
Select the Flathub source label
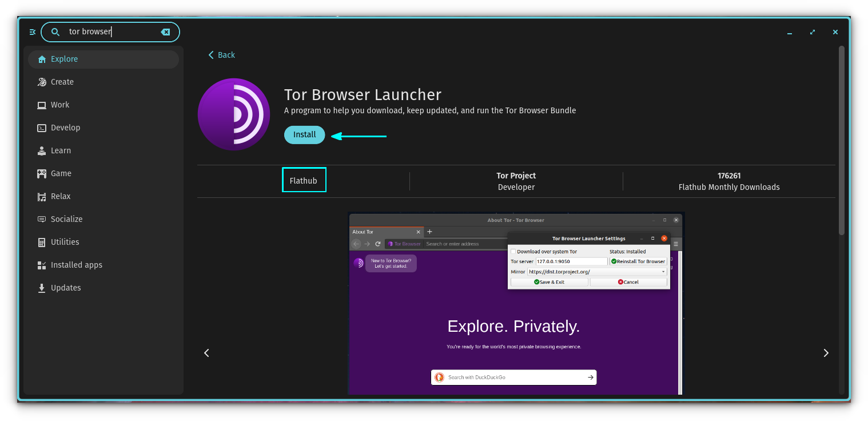[304, 181]
